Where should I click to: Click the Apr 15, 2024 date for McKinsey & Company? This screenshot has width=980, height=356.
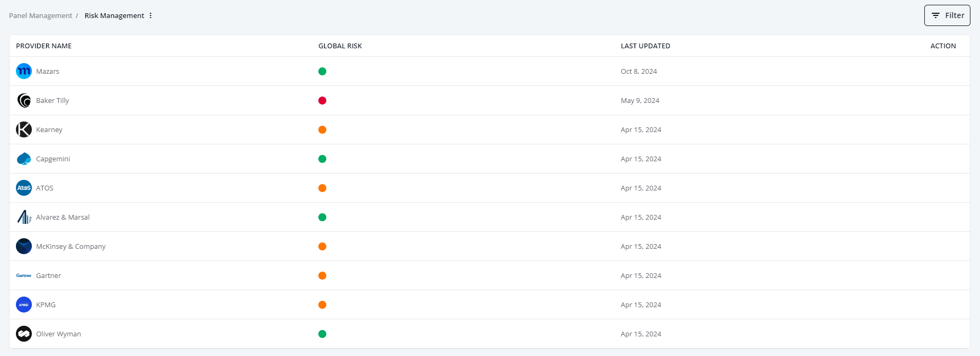(x=641, y=246)
